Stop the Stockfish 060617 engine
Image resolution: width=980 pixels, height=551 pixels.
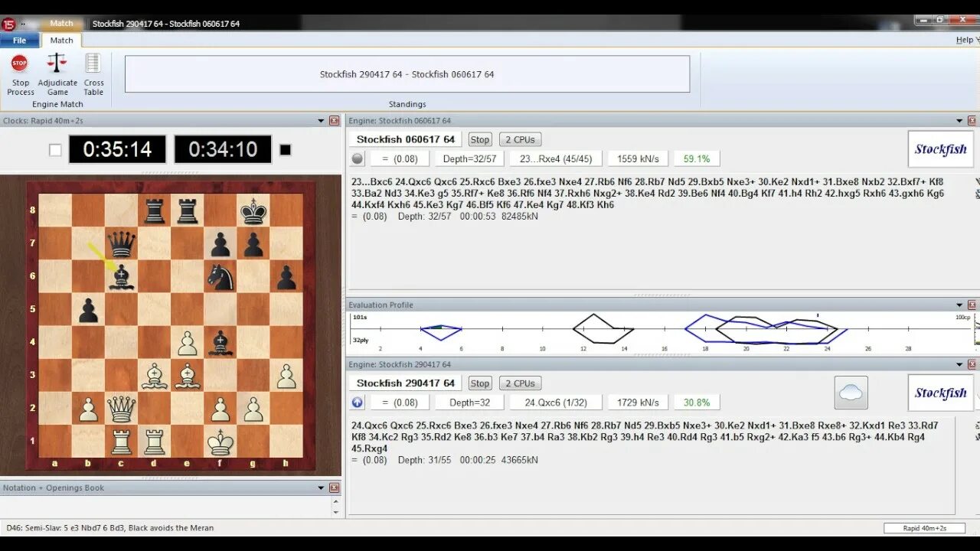coord(480,140)
